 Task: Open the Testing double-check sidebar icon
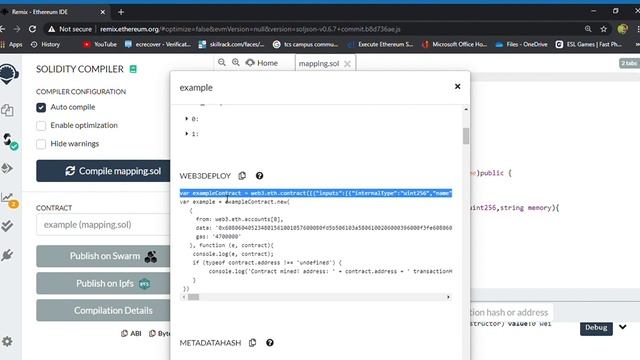click(7, 226)
